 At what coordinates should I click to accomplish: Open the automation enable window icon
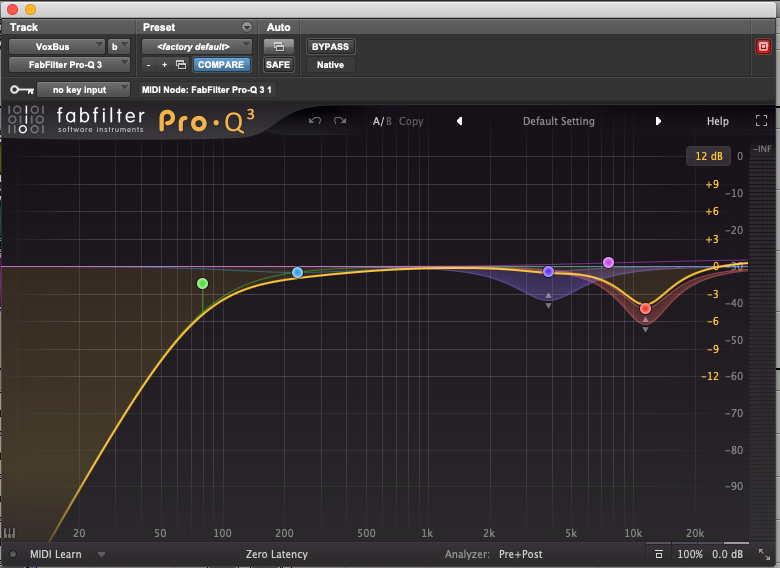pyautogui.click(x=279, y=47)
